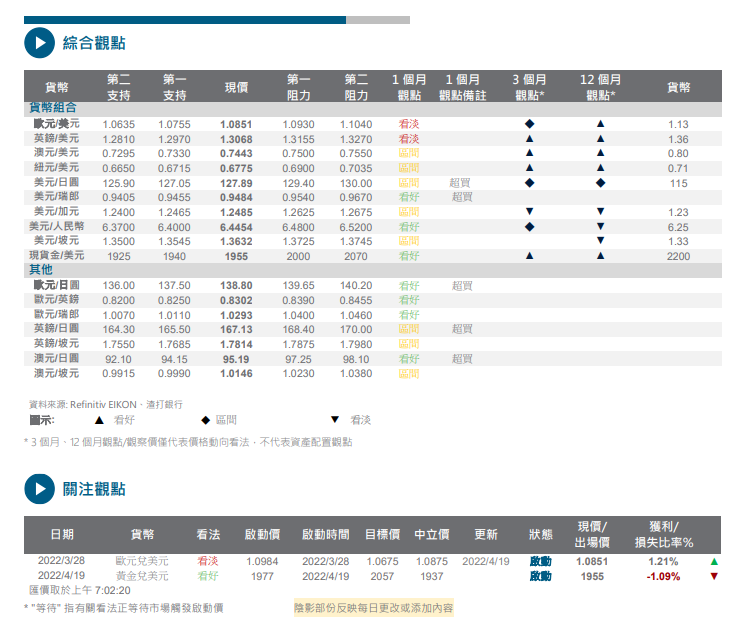The image size is (741, 637).
Task: Click the 12-month down triangle for 美元/加元
Action: click(600, 212)
